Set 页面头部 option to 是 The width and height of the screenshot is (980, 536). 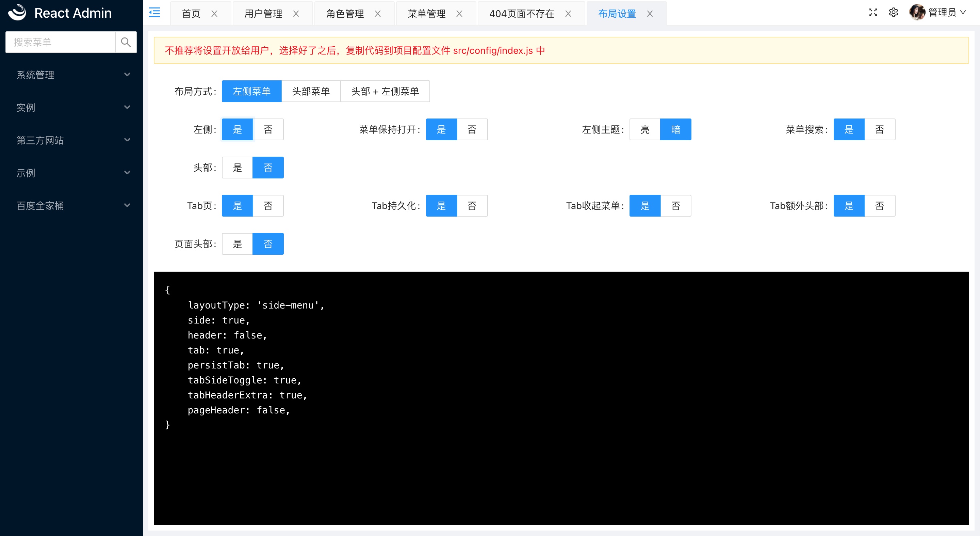pos(238,243)
